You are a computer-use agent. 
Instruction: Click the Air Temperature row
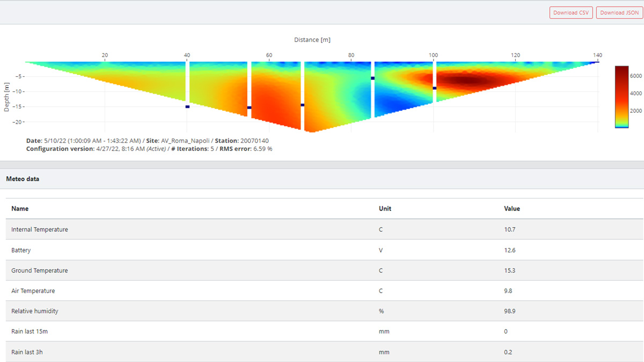pos(33,291)
